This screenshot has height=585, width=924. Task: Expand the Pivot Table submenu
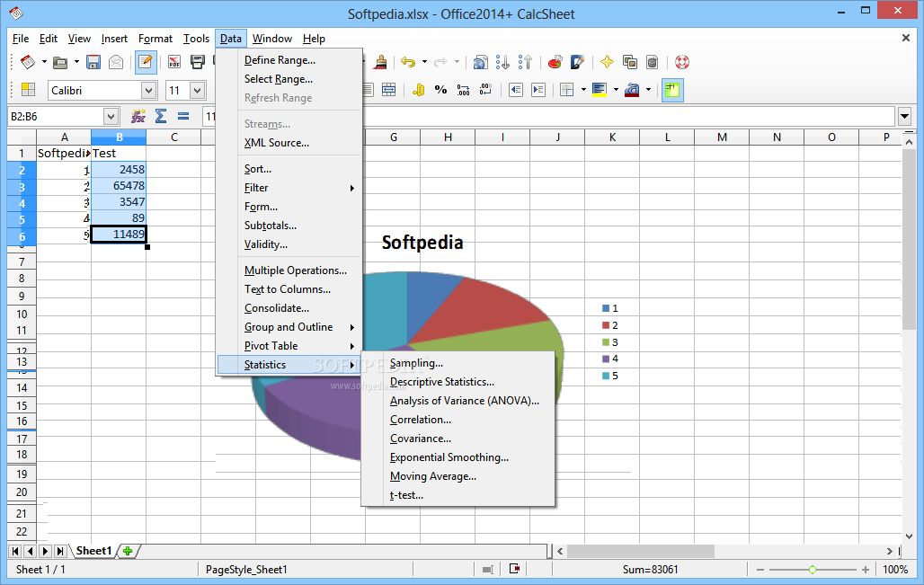pyautogui.click(x=300, y=346)
